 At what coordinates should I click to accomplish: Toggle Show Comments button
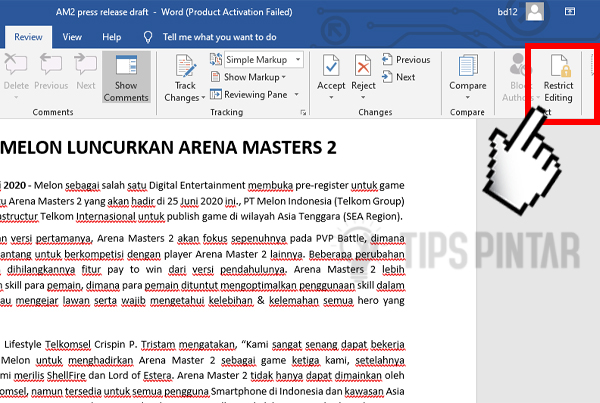click(126, 78)
